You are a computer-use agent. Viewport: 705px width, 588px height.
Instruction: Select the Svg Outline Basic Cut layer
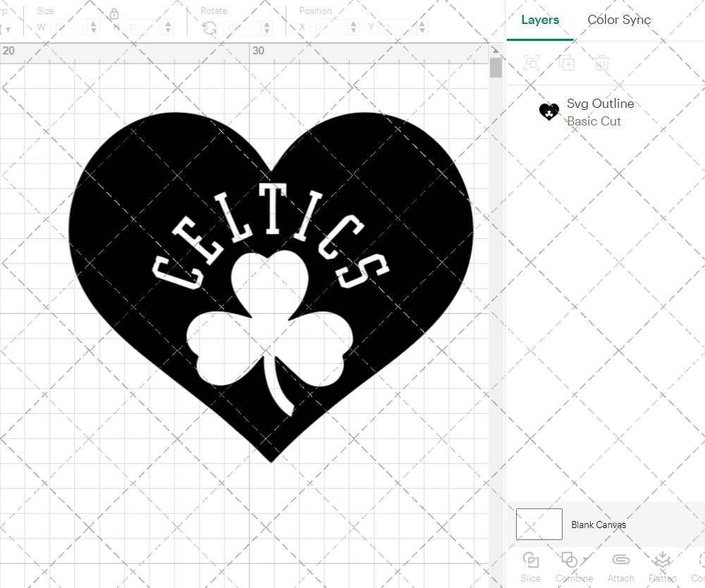tap(601, 111)
